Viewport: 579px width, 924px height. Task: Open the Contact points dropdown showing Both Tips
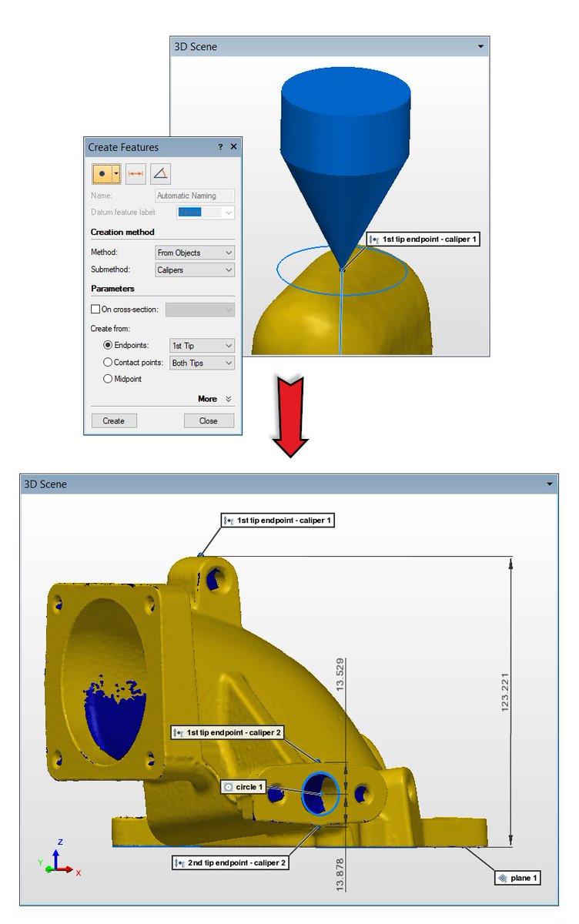202,363
